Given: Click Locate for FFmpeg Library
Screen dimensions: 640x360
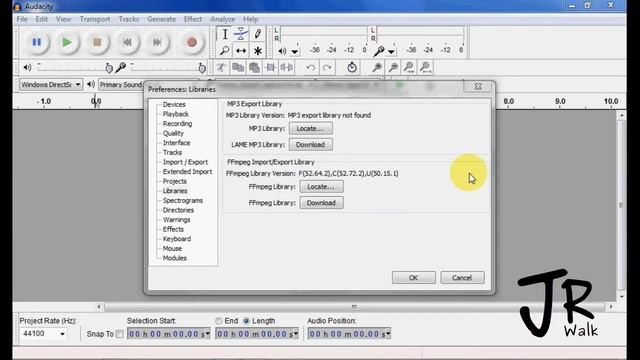Looking at the screenshot, I should click(x=321, y=187).
